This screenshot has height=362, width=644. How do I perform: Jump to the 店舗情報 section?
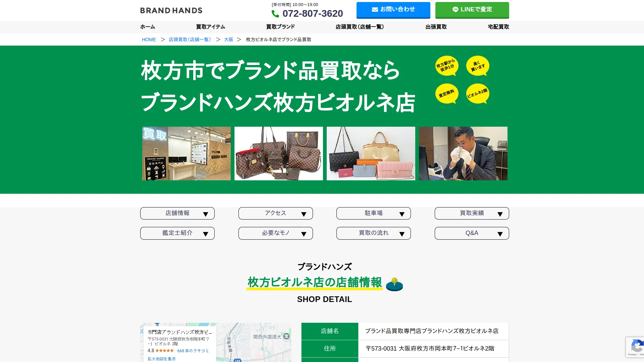click(x=177, y=213)
